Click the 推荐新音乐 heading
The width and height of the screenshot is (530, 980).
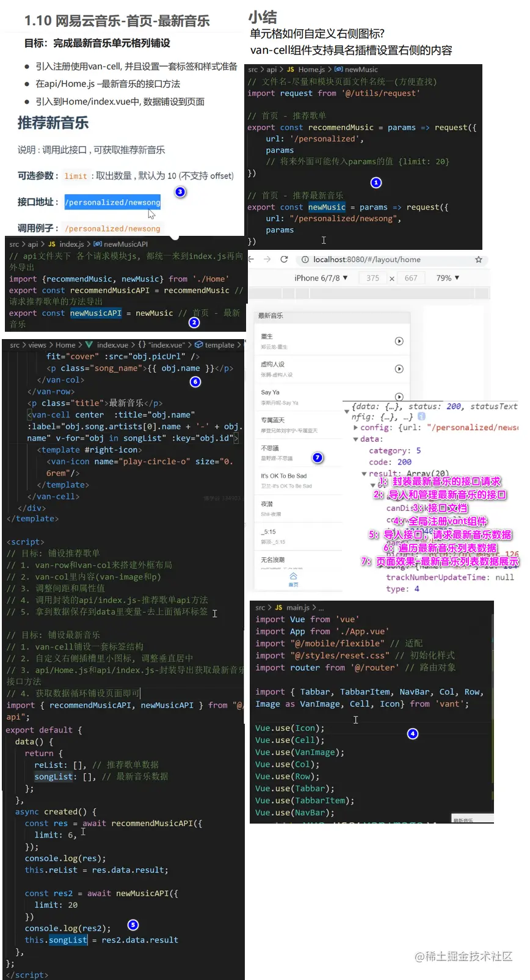53,123
